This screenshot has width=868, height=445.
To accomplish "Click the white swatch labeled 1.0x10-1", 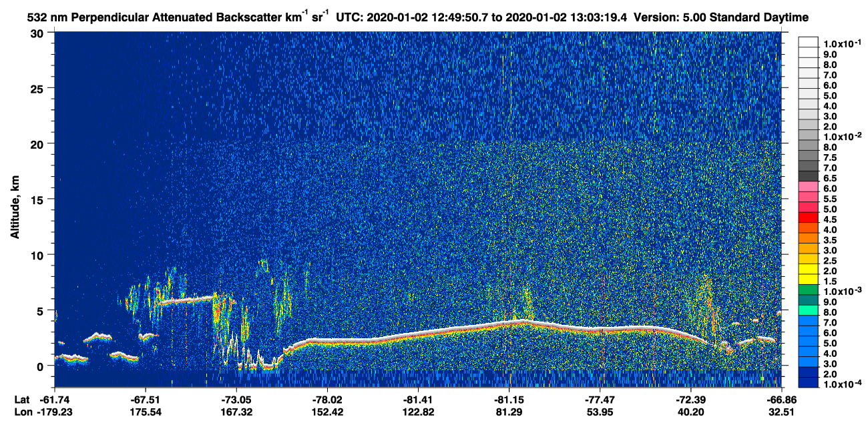I will coord(809,42).
